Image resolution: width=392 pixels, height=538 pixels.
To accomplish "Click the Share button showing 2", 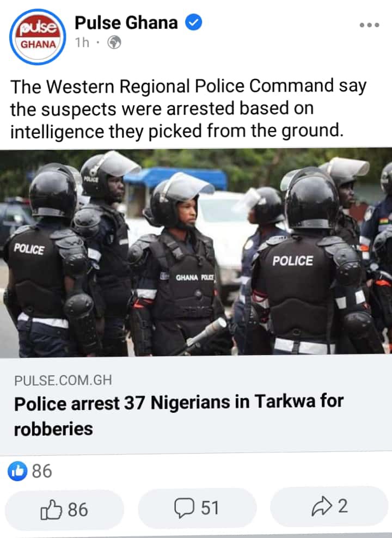I will [329, 506].
